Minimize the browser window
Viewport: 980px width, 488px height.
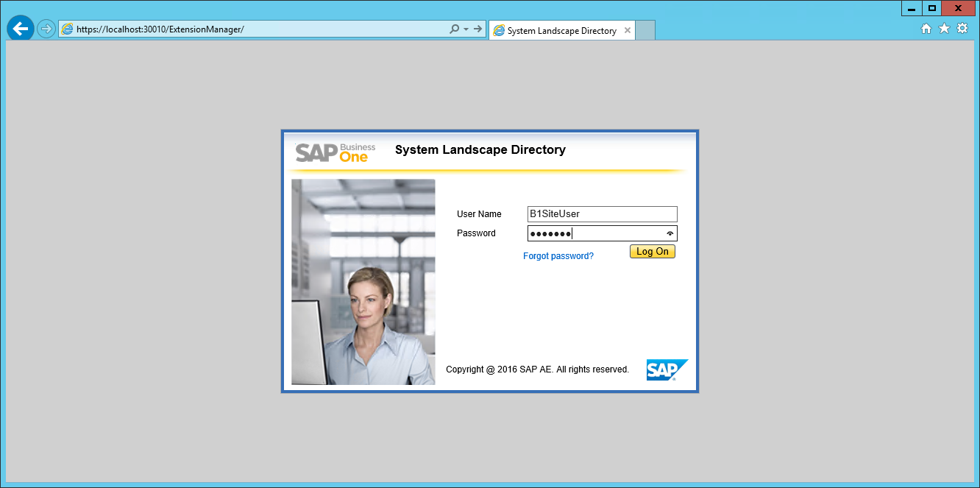[x=911, y=8]
